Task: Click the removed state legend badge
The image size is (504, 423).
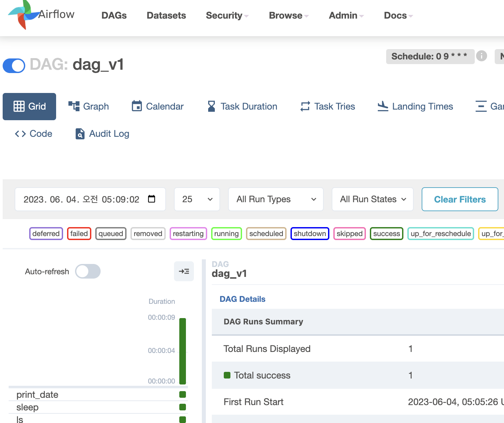Action: [148, 233]
